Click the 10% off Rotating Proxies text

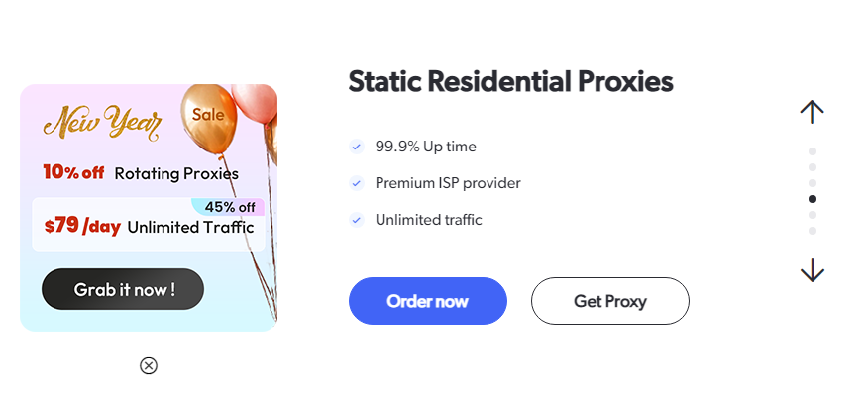point(141,173)
